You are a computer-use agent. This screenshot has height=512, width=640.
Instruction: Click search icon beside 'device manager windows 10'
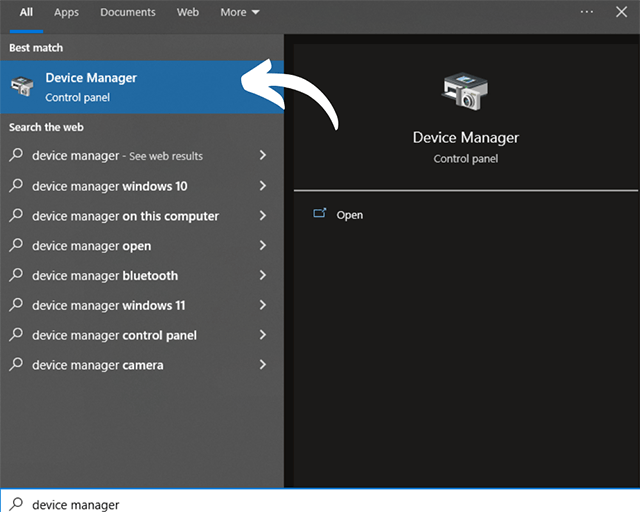pyautogui.click(x=16, y=186)
